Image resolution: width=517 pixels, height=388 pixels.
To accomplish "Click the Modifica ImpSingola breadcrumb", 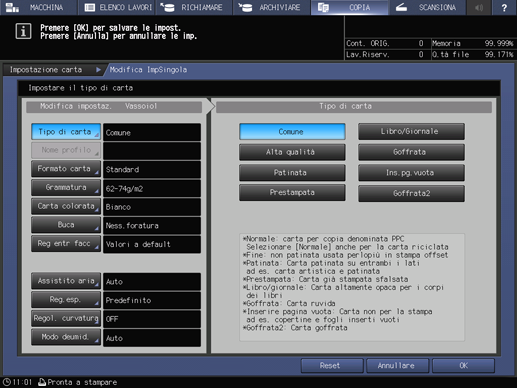I will click(x=148, y=70).
